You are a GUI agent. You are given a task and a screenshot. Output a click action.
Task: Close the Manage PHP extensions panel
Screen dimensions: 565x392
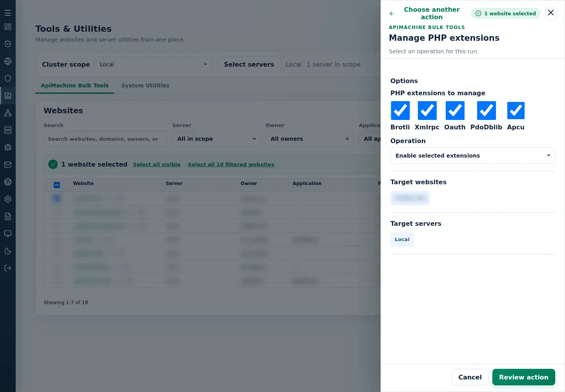(x=551, y=13)
